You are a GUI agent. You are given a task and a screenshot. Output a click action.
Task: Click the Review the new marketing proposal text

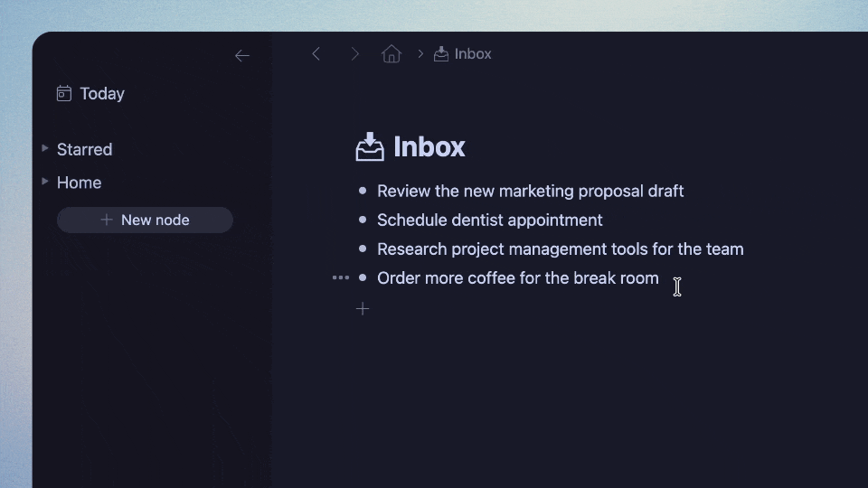[x=530, y=192]
